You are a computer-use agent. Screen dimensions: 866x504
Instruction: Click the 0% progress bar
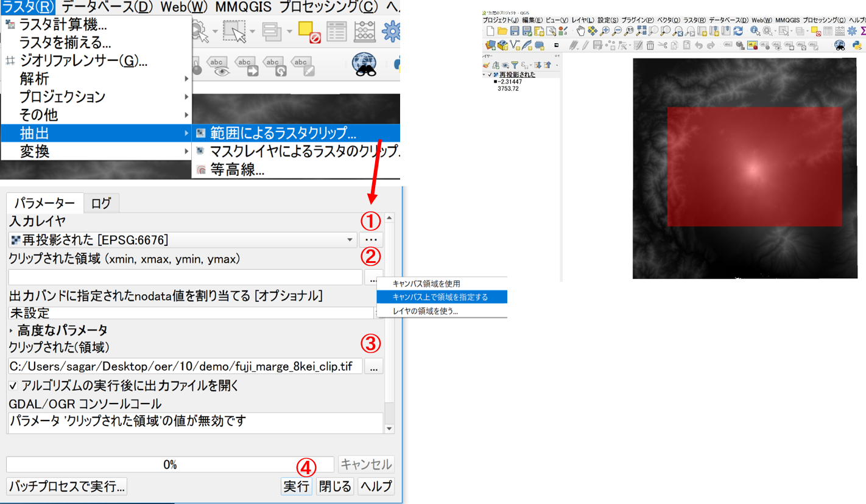[170, 464]
